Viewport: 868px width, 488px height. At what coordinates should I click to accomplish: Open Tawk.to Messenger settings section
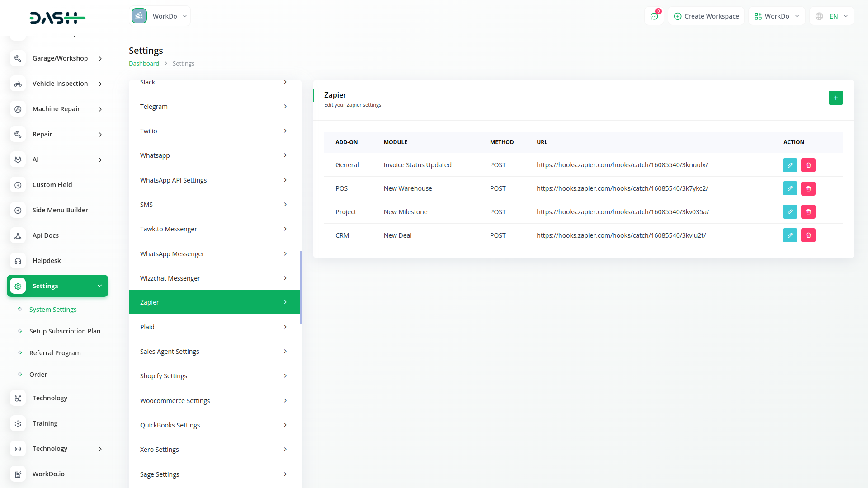pos(214,229)
